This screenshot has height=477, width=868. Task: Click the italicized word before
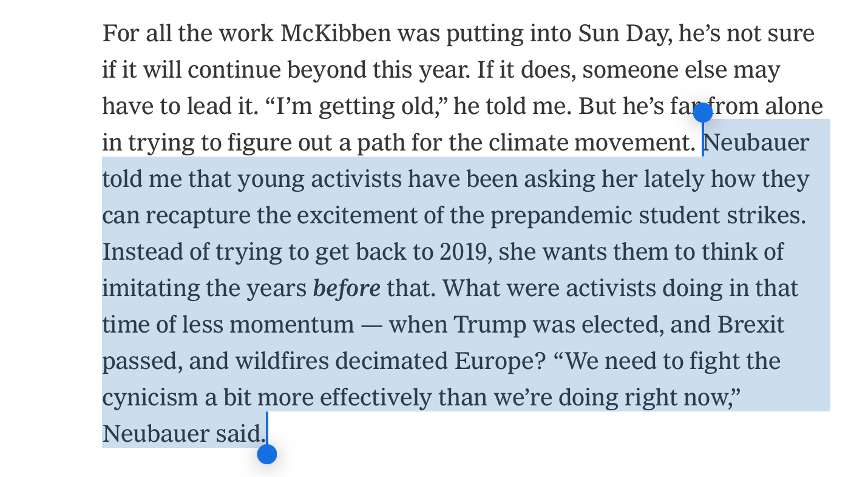[x=347, y=288]
